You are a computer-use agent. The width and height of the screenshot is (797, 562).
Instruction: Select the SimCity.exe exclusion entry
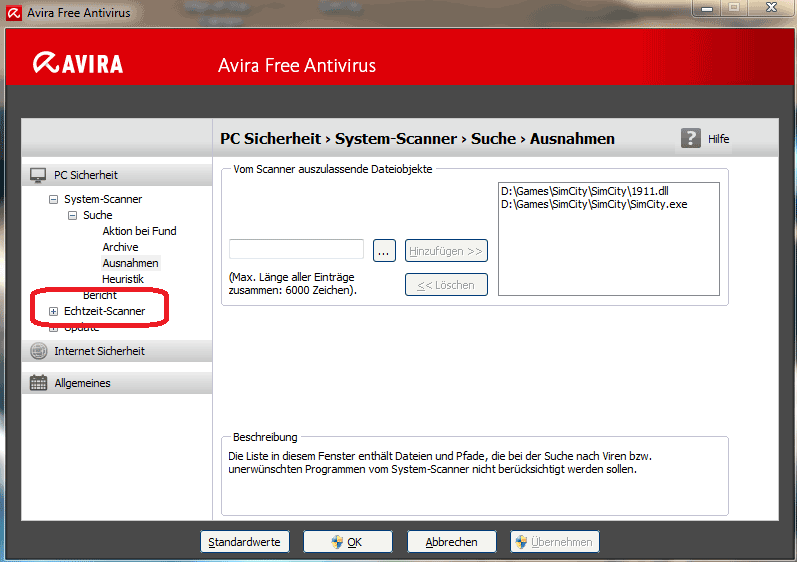click(593, 204)
